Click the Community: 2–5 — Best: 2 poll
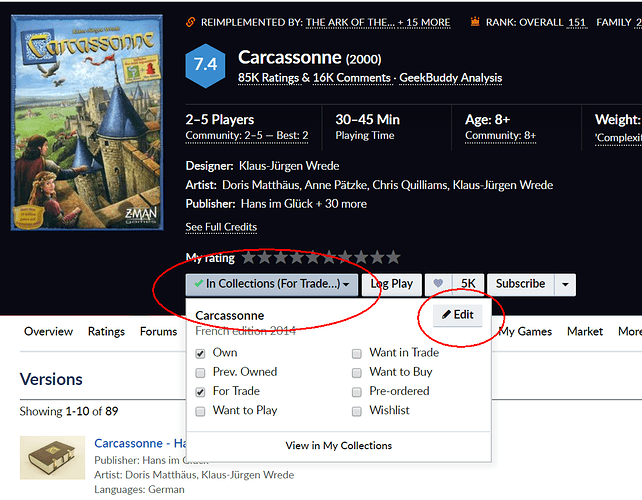This screenshot has width=642, height=500. [x=247, y=136]
